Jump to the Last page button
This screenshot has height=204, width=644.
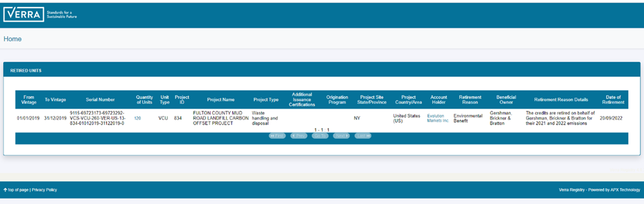tap(363, 136)
